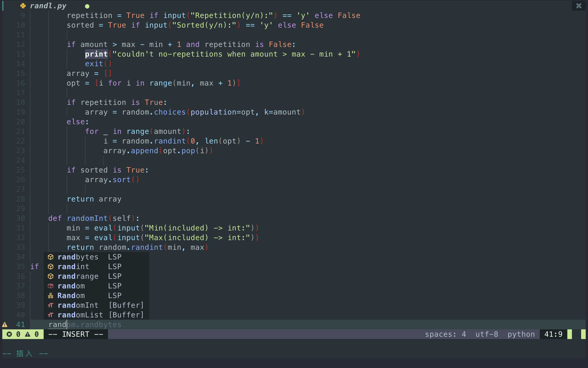Click the randint function cube icon

pos(51,267)
